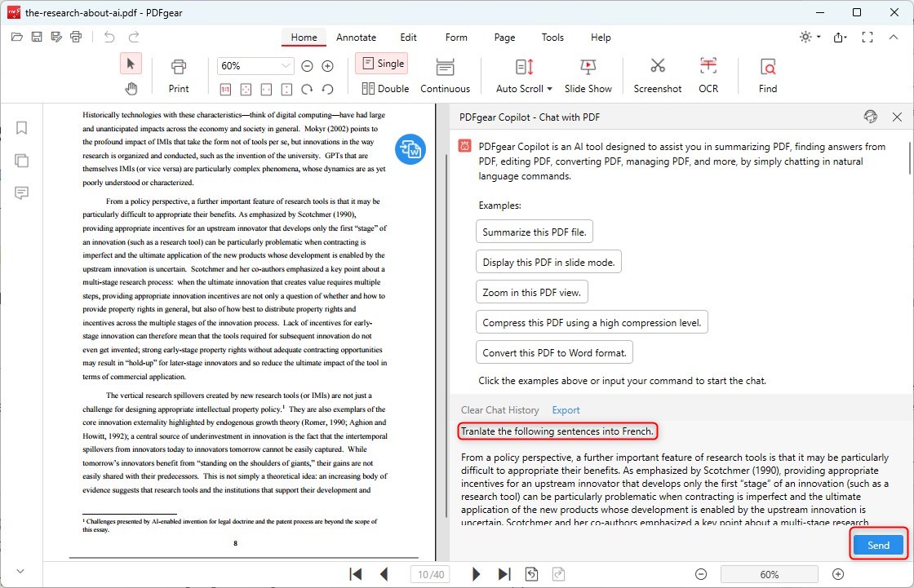Open the Form tab
Screen dimensions: 914x588
coord(456,38)
